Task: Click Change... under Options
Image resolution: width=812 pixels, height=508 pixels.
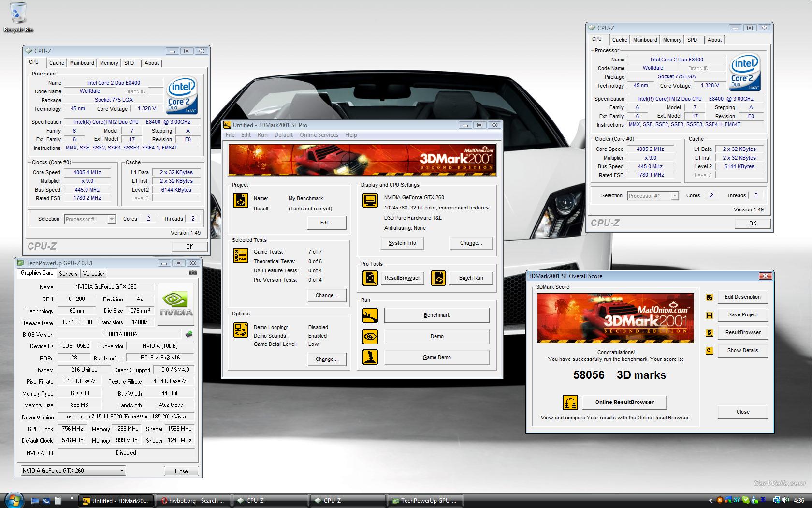Action: tap(327, 359)
